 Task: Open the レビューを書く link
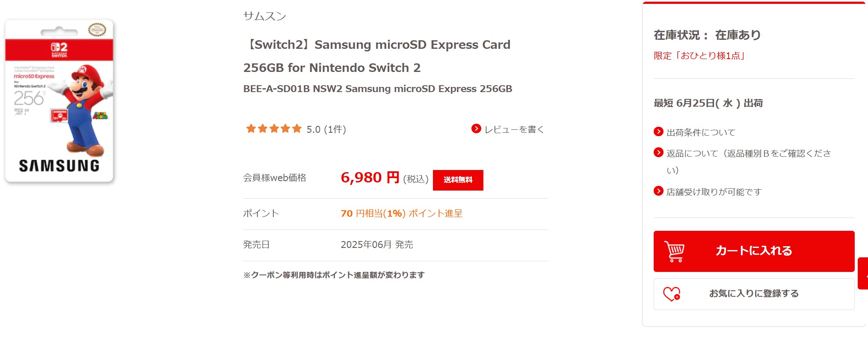tap(514, 129)
